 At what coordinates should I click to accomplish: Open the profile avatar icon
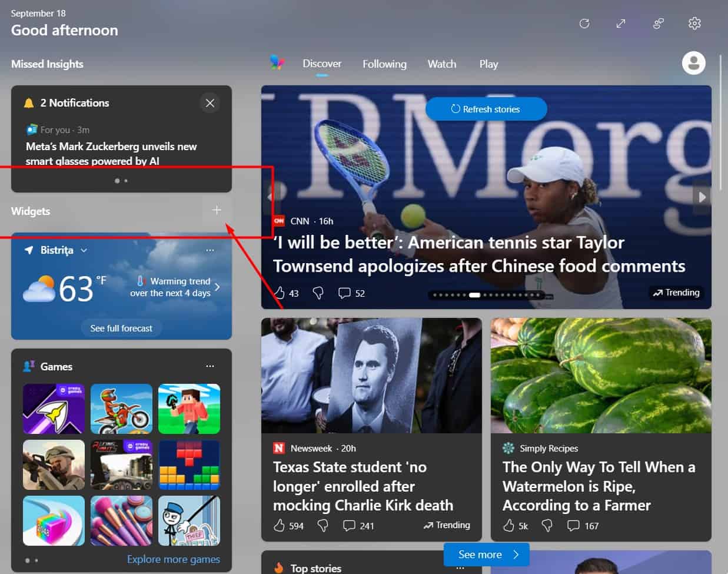click(x=693, y=63)
